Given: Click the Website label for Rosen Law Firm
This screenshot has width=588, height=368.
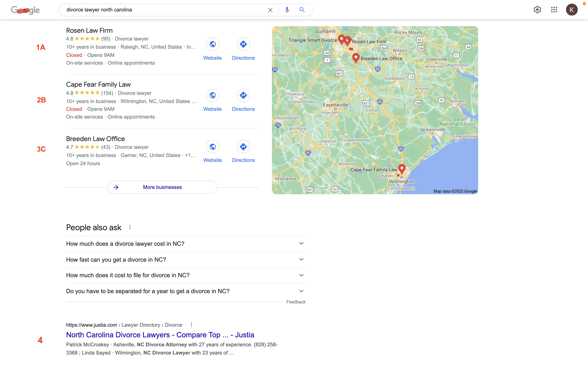Looking at the screenshot, I should (213, 58).
